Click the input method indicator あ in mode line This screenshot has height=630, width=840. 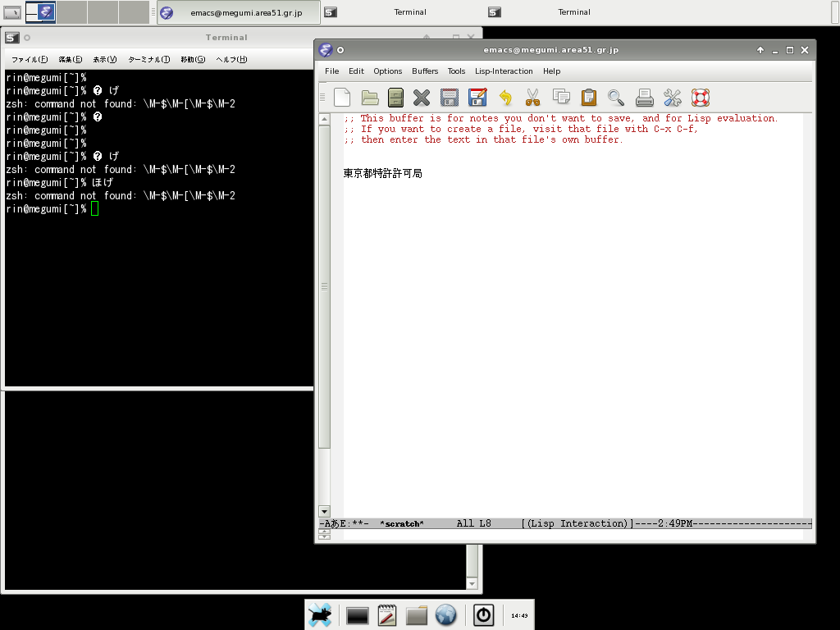coord(336,523)
